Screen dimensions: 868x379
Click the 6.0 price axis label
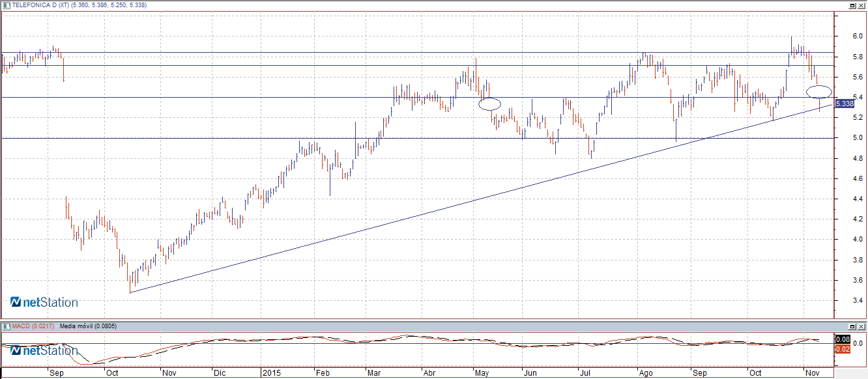pos(858,36)
